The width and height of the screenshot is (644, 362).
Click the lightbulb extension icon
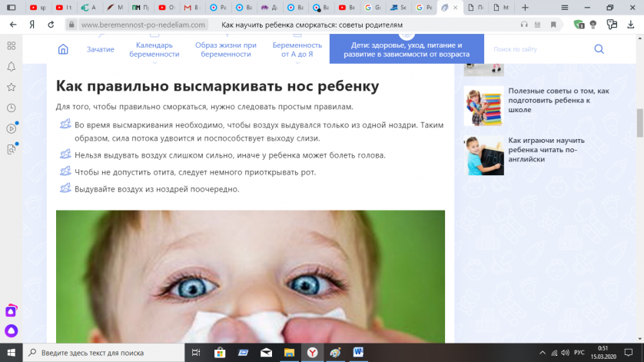[593, 25]
